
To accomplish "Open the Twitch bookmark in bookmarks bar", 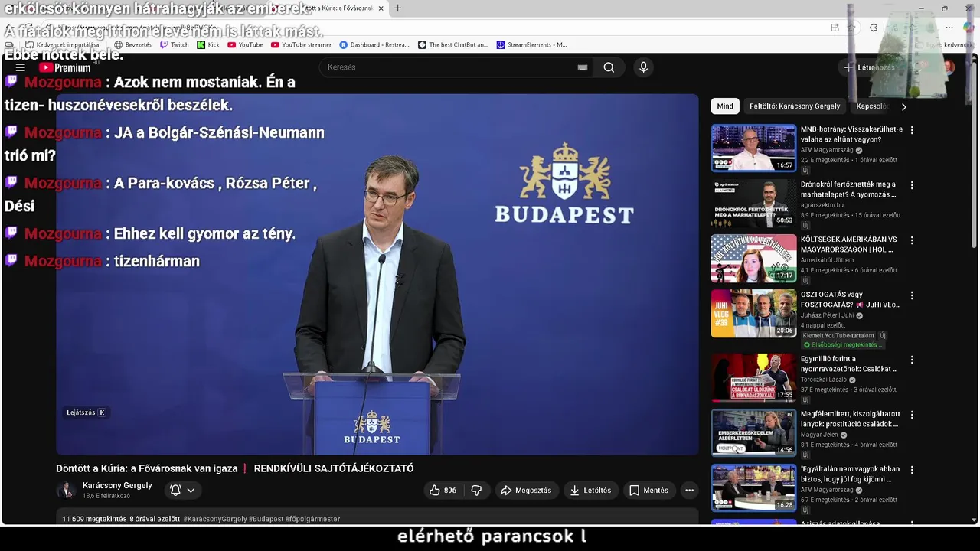I will click(175, 44).
